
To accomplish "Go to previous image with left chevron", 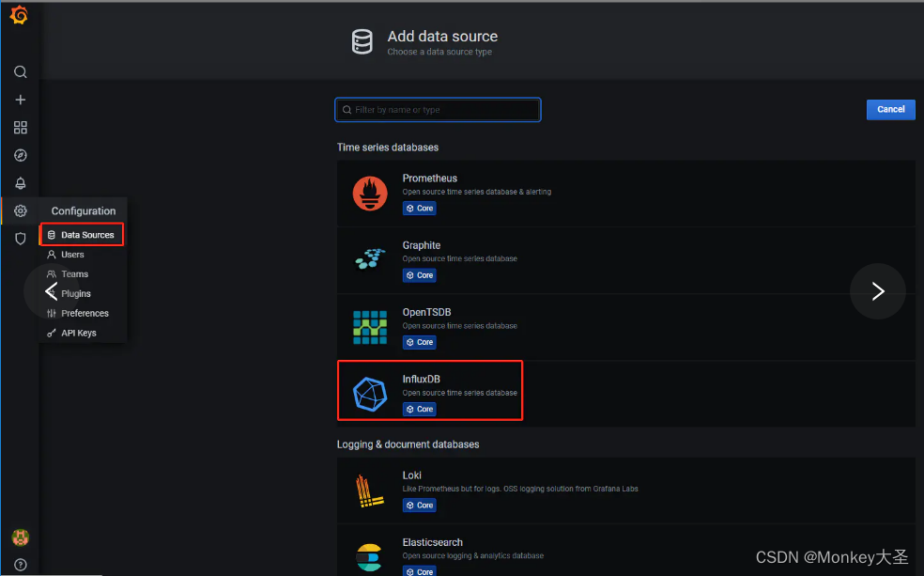I will (x=52, y=291).
